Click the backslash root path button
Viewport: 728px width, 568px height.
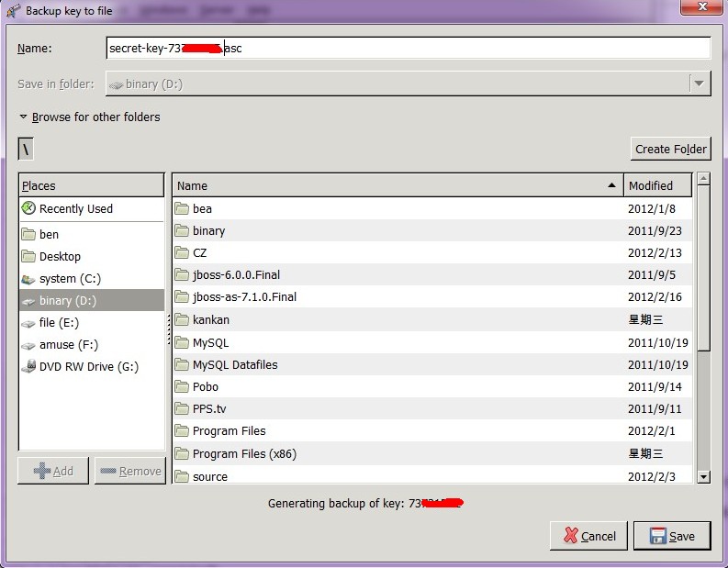26,150
